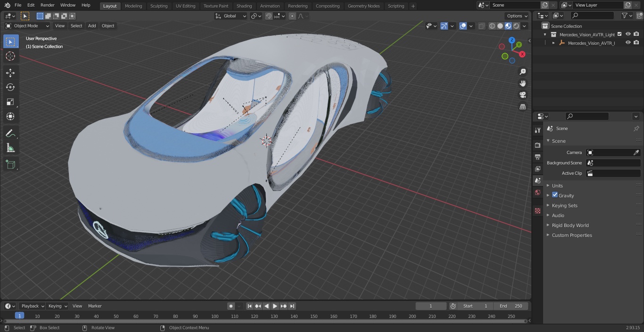Open the Playback dropdown in the timeline
This screenshot has height=332, width=644.
[32, 306]
